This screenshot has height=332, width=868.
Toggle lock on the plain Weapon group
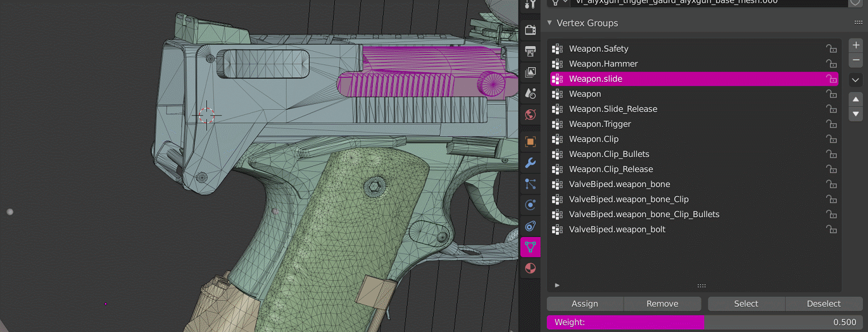(831, 94)
